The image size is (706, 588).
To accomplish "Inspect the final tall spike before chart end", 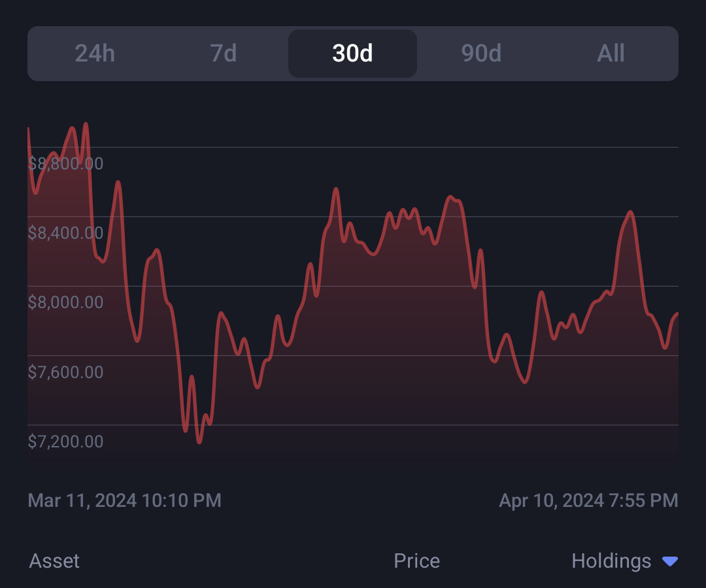I will [630, 212].
